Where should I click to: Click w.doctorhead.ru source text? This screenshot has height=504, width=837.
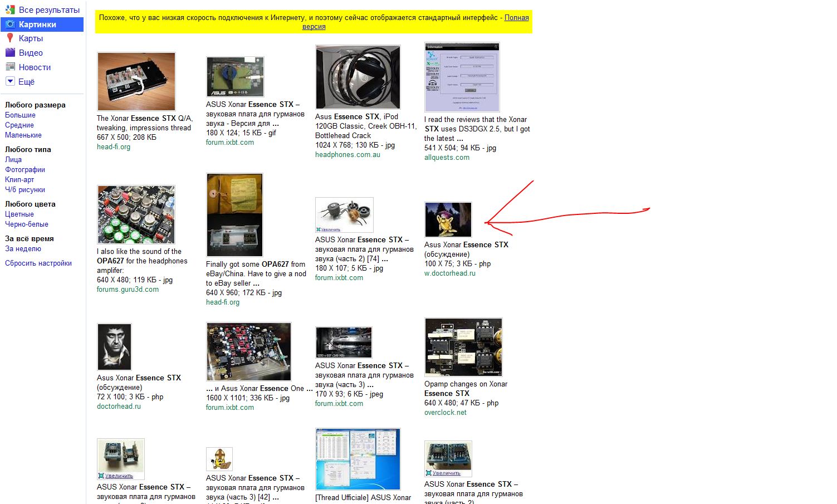pyautogui.click(x=450, y=273)
